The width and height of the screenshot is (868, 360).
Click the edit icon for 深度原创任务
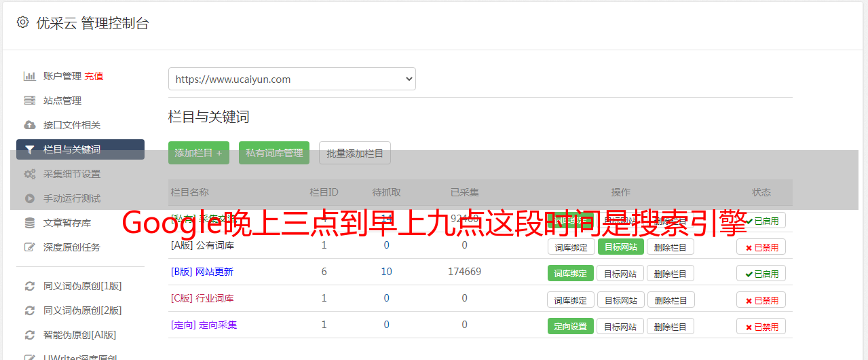coord(29,247)
